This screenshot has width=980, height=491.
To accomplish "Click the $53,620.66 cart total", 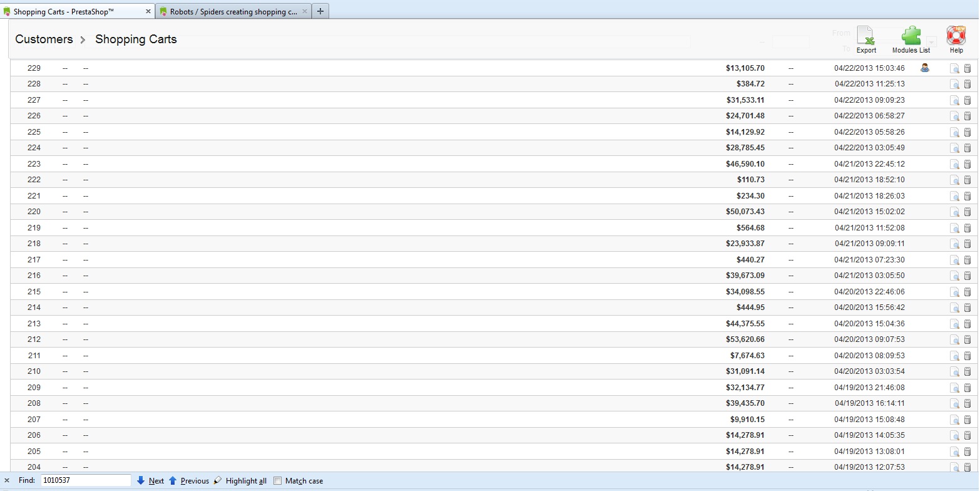I will pos(745,339).
